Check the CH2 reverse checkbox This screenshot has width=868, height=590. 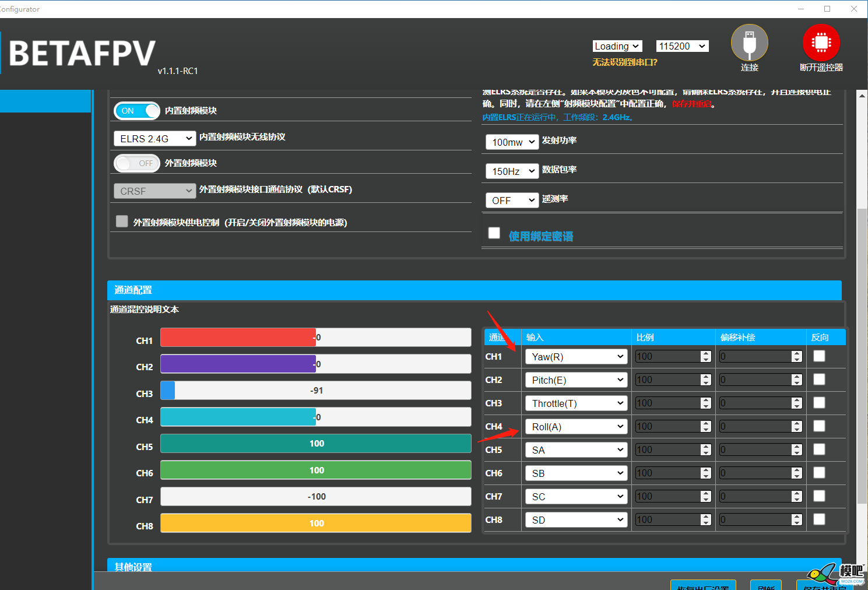point(819,379)
